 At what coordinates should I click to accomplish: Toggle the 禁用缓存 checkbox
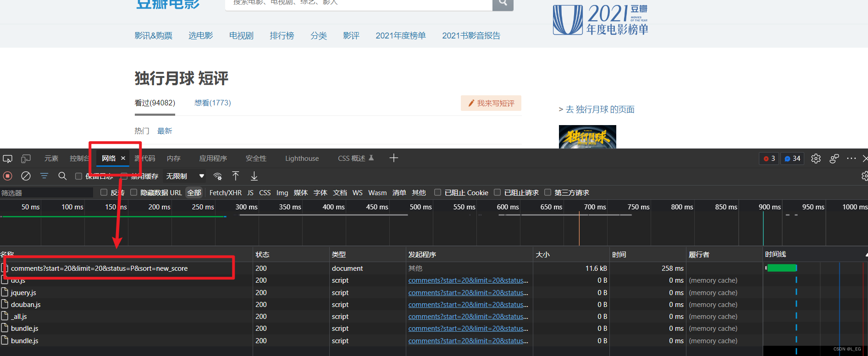click(x=124, y=176)
